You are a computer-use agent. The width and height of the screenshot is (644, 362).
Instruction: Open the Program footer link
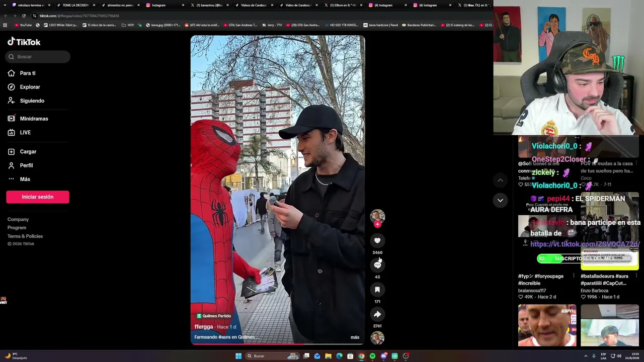[x=17, y=228]
